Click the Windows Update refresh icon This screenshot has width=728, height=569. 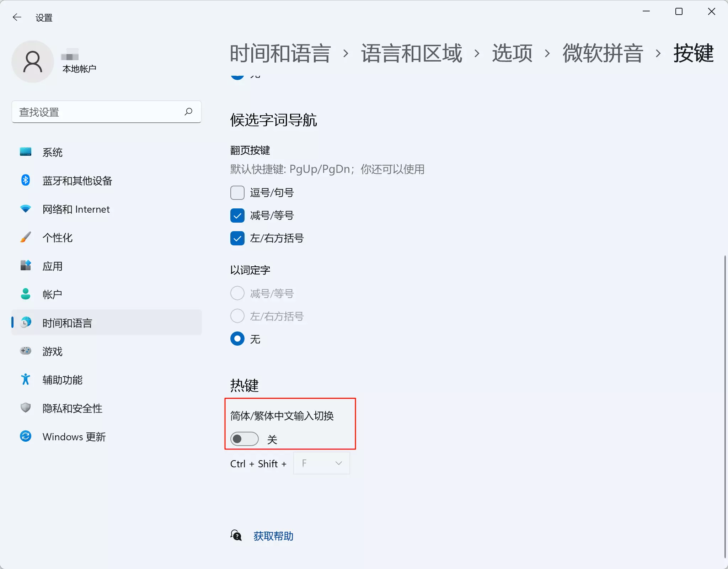coord(25,436)
